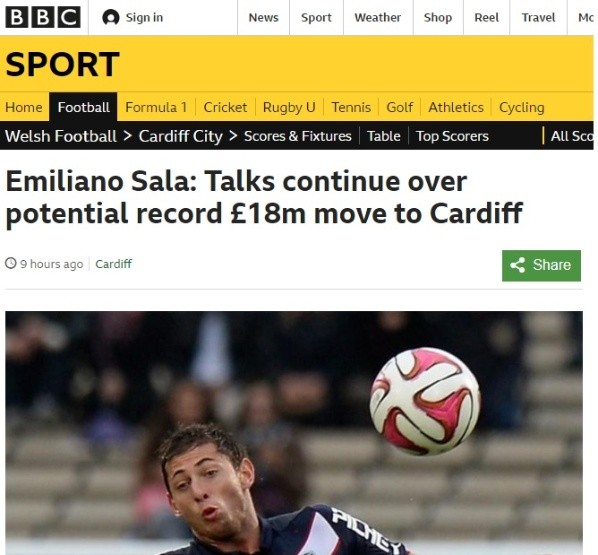598x555 pixels.
Task: Open the Sport link in the top bar
Action: tap(316, 18)
